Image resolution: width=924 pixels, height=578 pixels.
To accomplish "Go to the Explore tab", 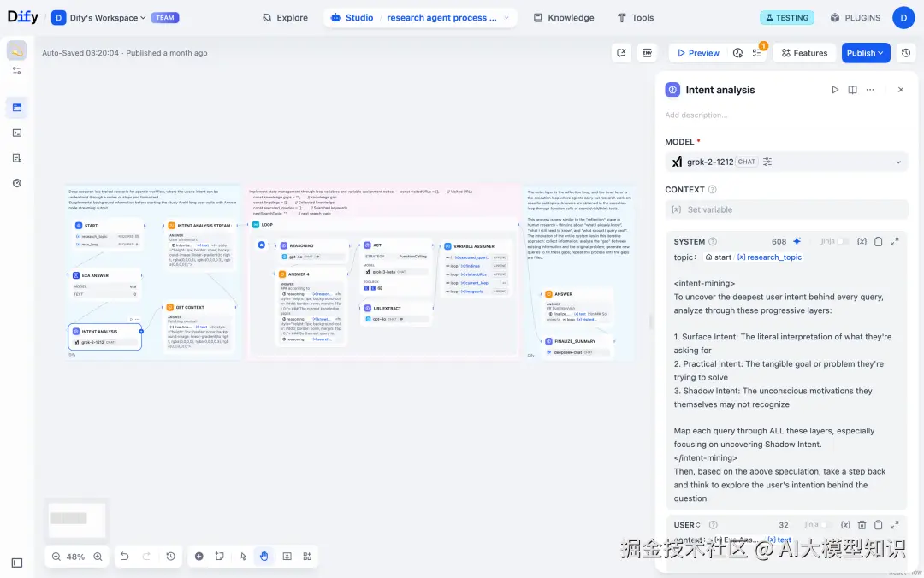I will click(x=285, y=18).
